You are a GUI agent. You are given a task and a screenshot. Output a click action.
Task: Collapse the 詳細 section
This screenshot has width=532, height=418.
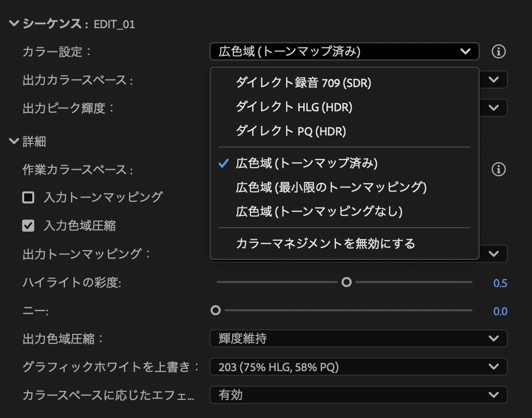click(x=14, y=142)
